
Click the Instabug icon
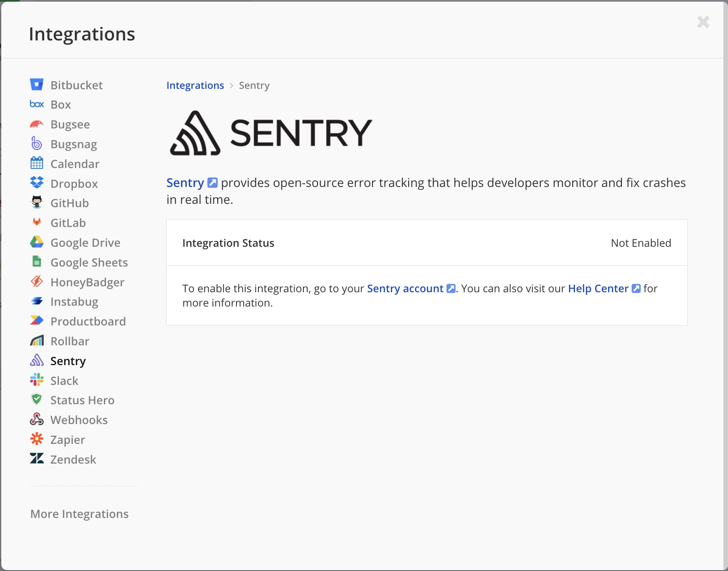tap(37, 301)
